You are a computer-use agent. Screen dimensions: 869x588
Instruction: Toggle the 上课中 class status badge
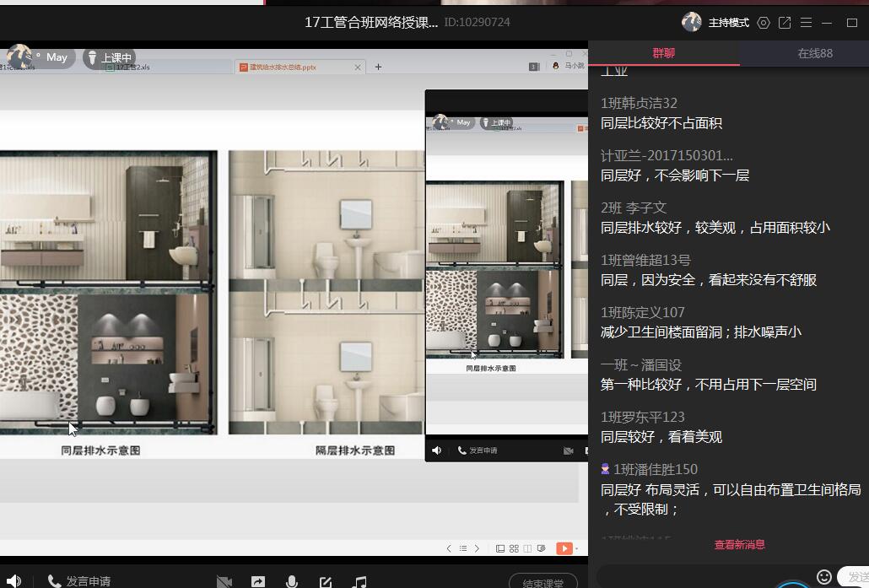coord(110,57)
